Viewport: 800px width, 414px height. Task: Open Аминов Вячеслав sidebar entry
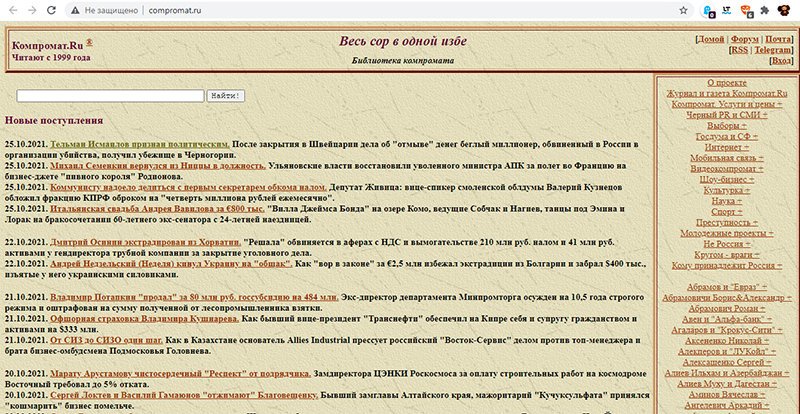pyautogui.click(x=727, y=395)
